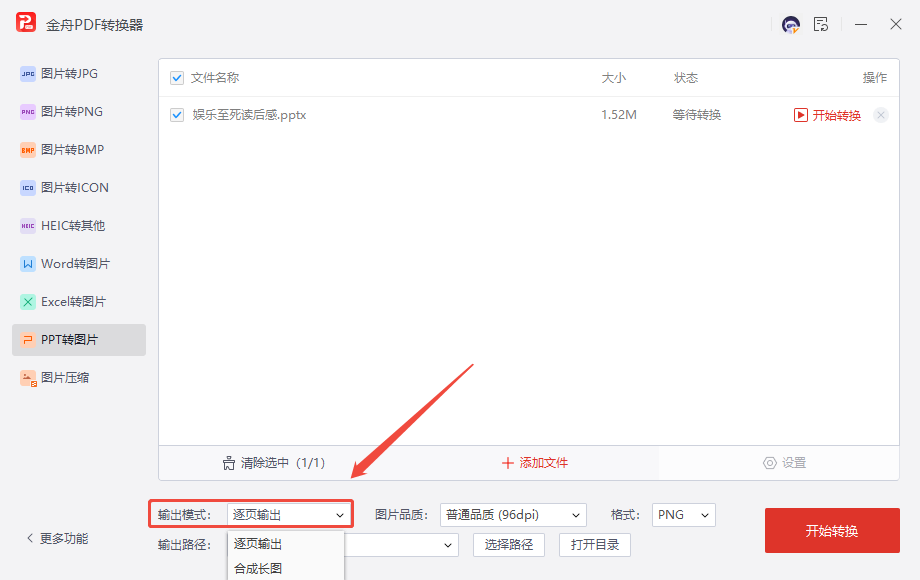Click the 图片转JPG sidebar icon
The image size is (920, 580).
point(28,74)
